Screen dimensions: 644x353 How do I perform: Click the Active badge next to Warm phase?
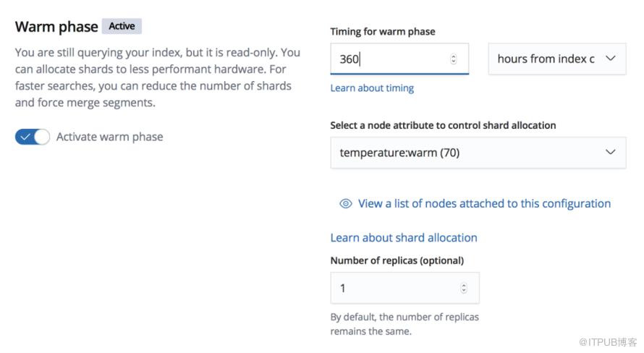click(122, 26)
